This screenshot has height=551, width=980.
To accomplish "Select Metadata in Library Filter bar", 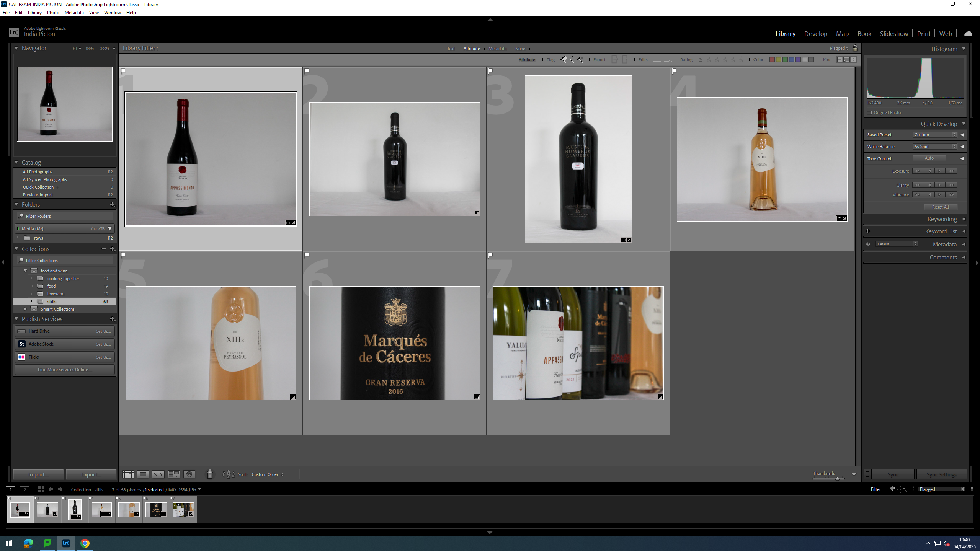I will [x=497, y=49].
